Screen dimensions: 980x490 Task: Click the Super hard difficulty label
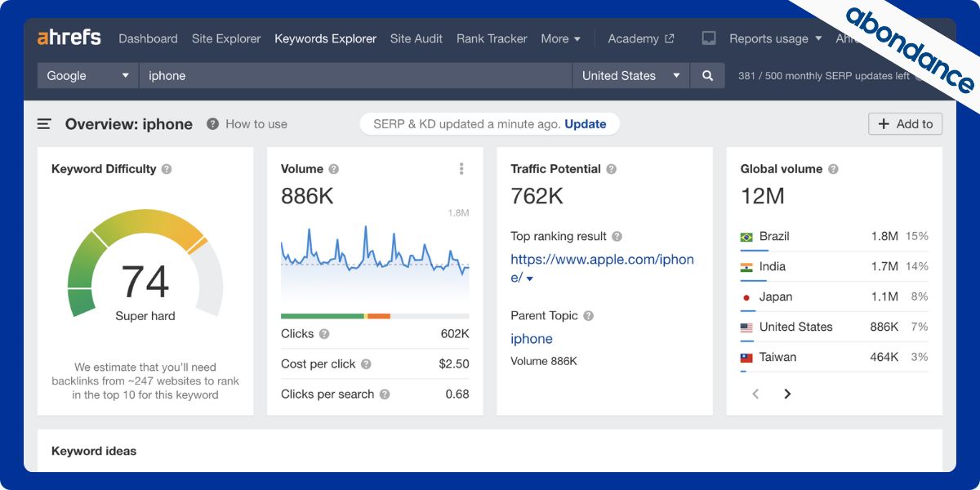145,316
